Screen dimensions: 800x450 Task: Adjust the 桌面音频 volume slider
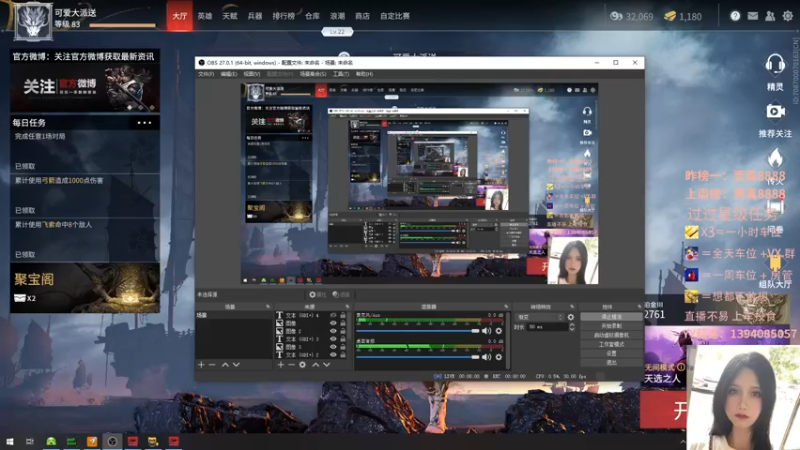click(x=418, y=357)
